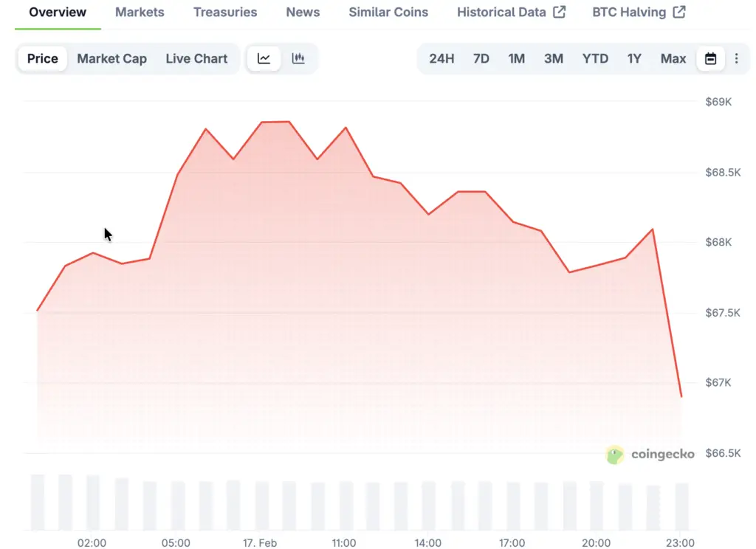Go to the Treasuries tab

point(225,13)
